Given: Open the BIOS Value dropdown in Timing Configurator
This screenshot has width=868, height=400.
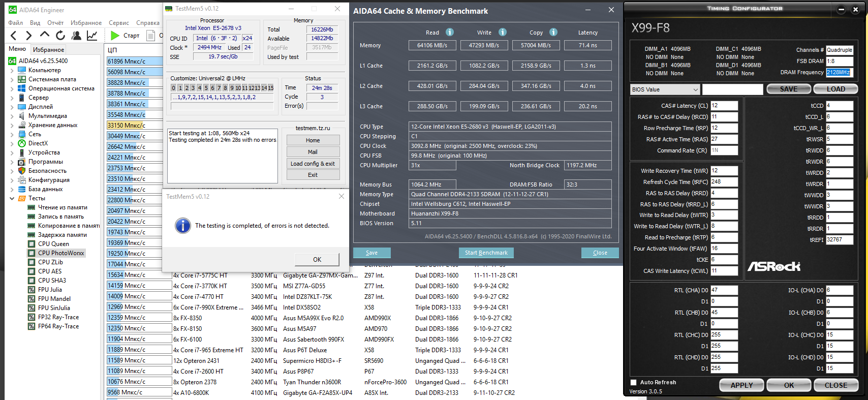Looking at the screenshot, I should point(665,89).
